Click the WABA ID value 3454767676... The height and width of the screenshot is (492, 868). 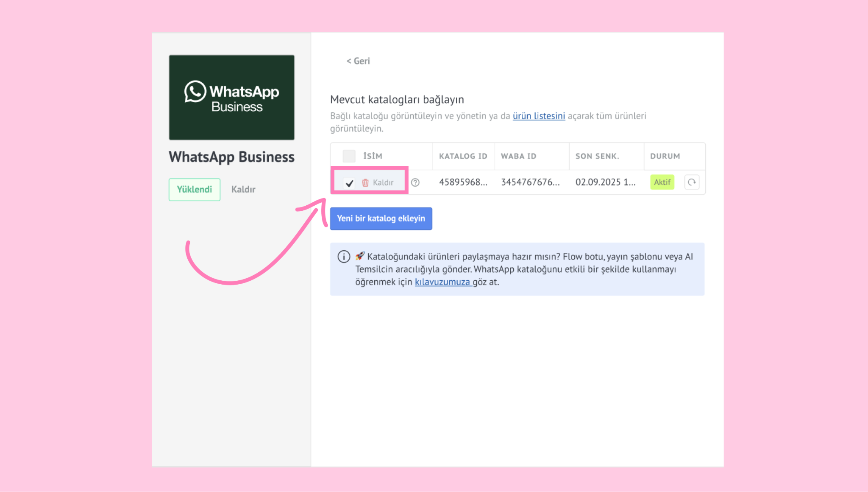531,182
